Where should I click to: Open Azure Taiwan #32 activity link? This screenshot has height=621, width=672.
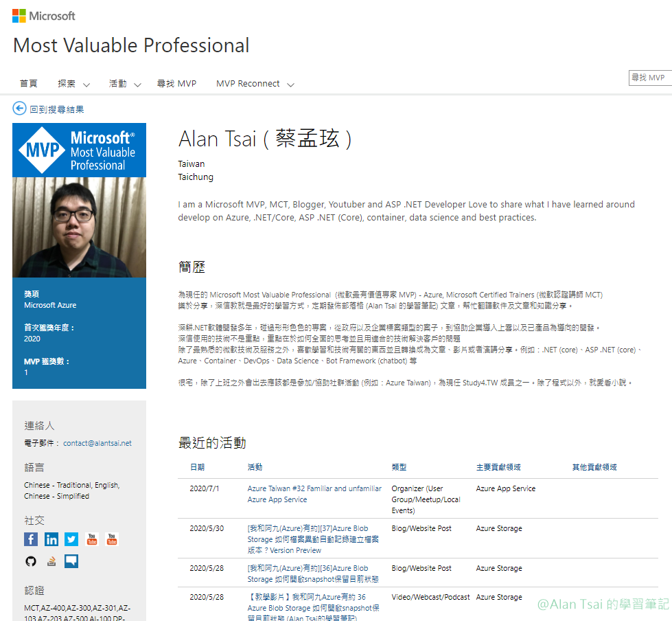click(x=314, y=494)
